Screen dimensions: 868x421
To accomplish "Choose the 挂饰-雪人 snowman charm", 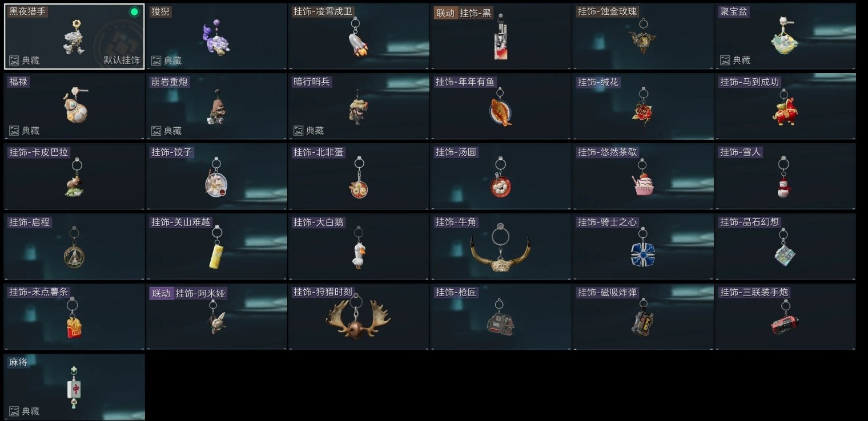I will pyautogui.click(x=785, y=176).
